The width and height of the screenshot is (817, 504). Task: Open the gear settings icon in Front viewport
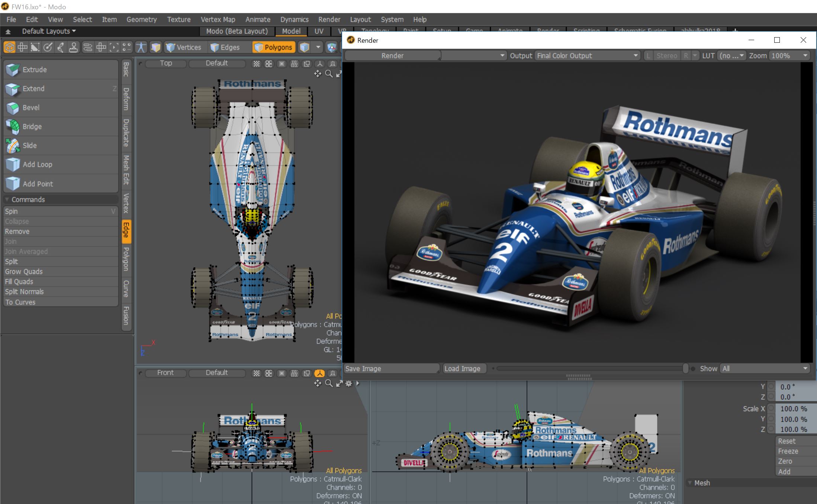349,383
